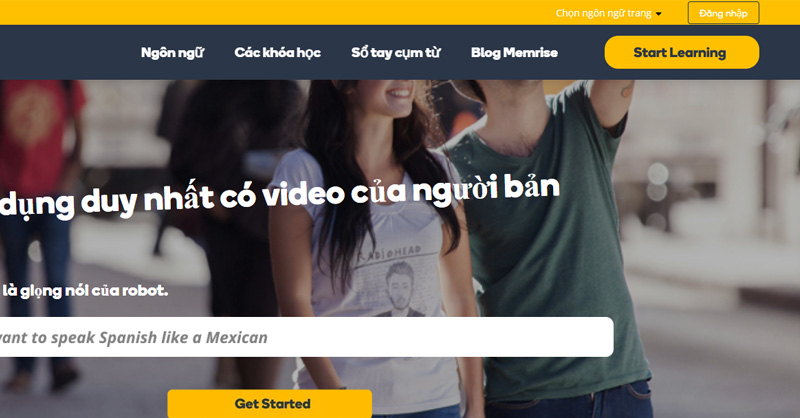Viewport: 800px width, 418px height.
Task: Open the Ngôn ngữ menu item
Action: 172,52
